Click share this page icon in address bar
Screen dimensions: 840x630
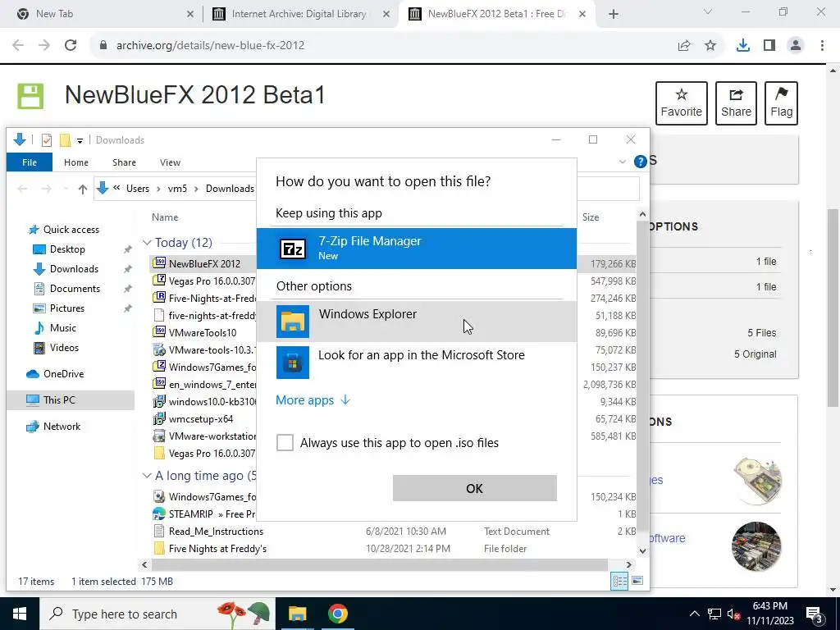684,46
